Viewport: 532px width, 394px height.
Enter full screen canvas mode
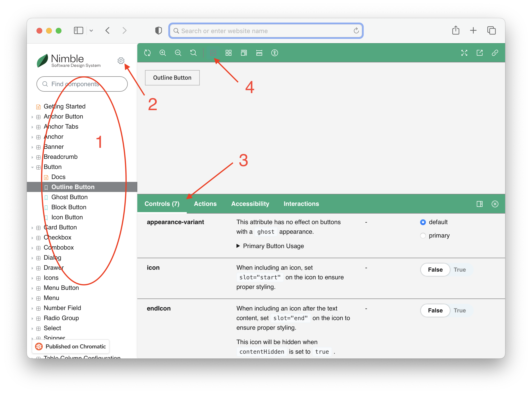point(464,53)
